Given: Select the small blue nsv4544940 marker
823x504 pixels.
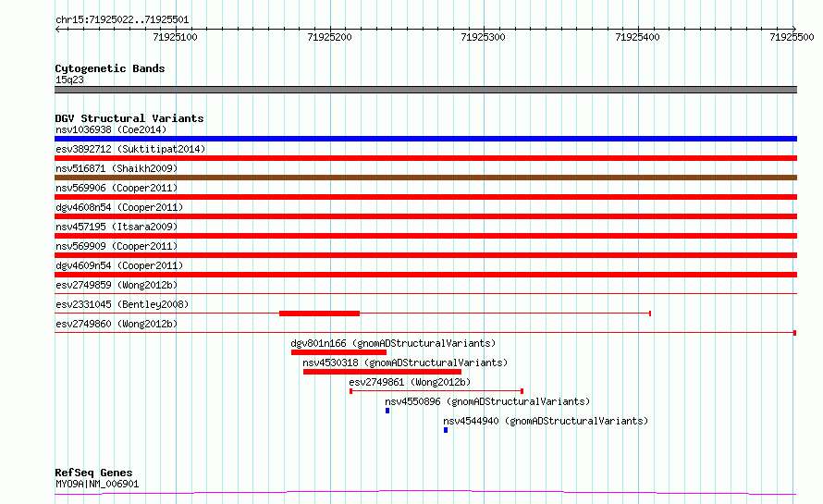Looking at the screenshot, I should (446, 430).
